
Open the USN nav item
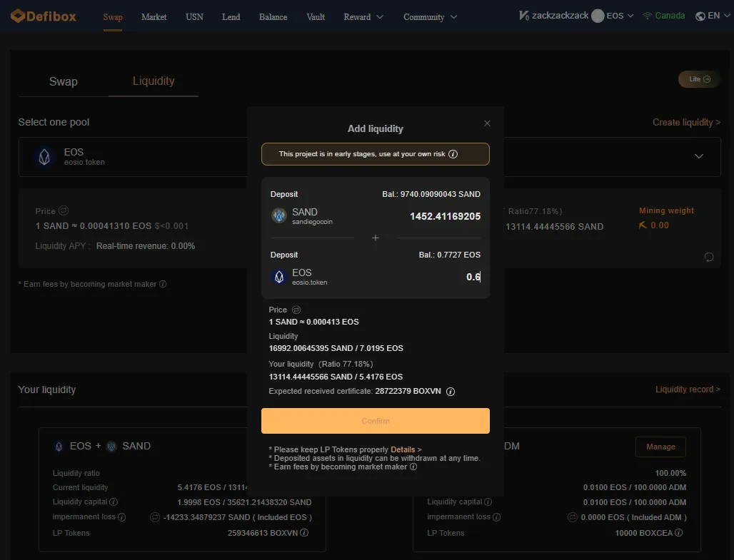194,17
